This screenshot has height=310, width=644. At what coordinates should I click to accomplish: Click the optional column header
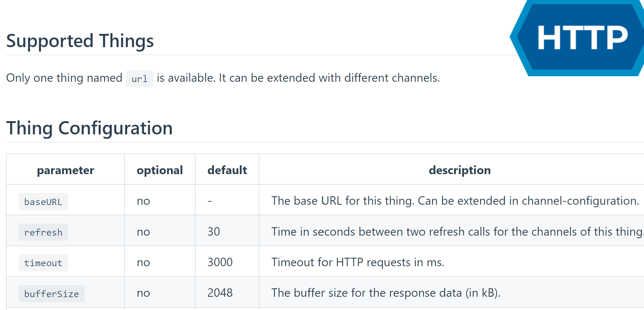pyautogui.click(x=160, y=170)
